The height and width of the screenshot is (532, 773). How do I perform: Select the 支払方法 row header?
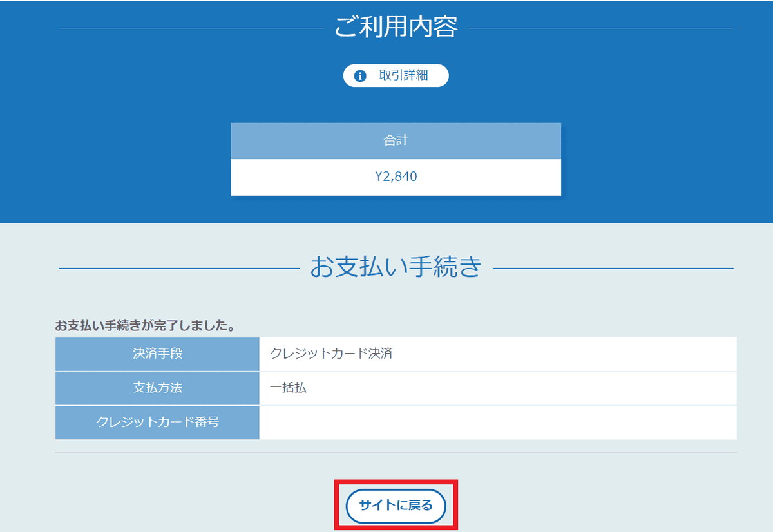(157, 388)
